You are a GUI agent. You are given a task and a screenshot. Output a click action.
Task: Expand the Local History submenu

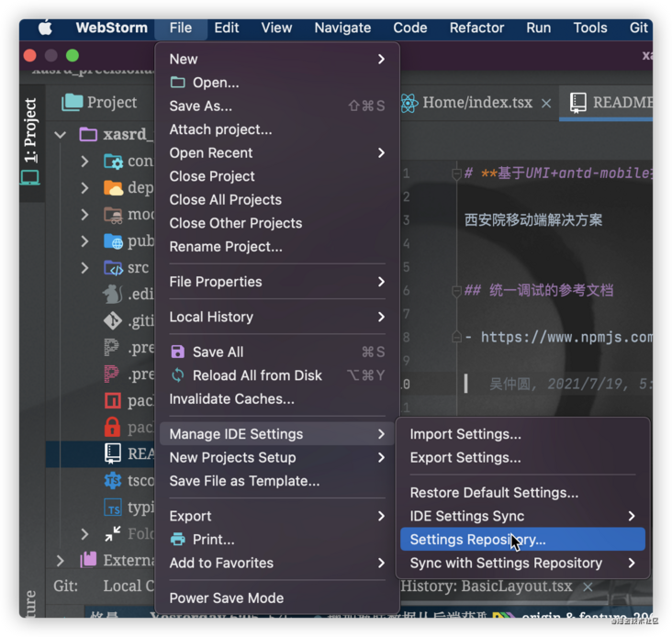point(277,317)
